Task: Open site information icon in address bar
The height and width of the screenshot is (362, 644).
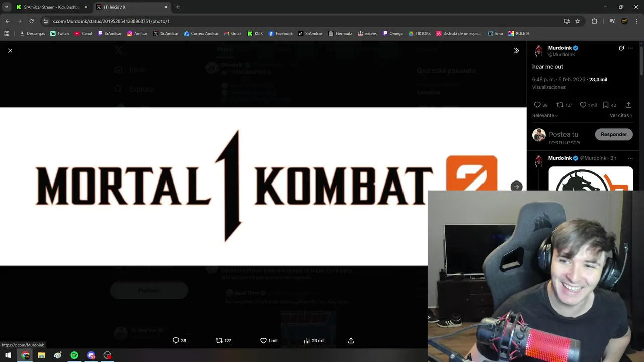Action: coord(45,21)
